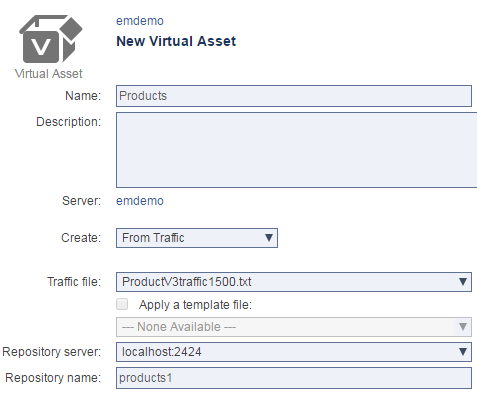Open the Traffic file dropdown

pyautogui.click(x=294, y=282)
